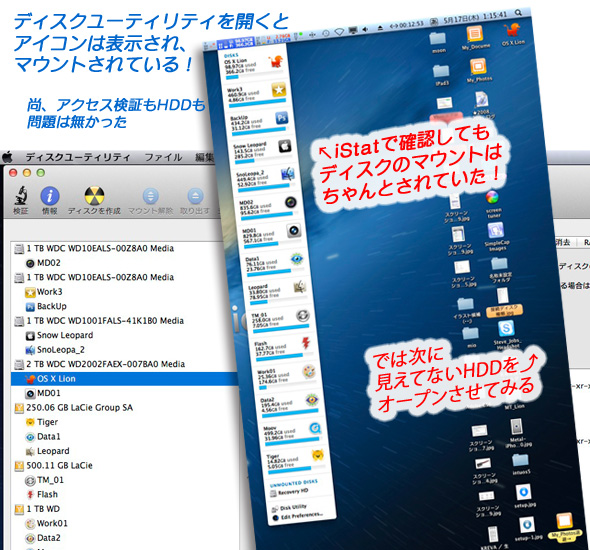Click Wi-Fi icon in desktop menu bar
This screenshot has height=550, width=590.
tap(339, 32)
